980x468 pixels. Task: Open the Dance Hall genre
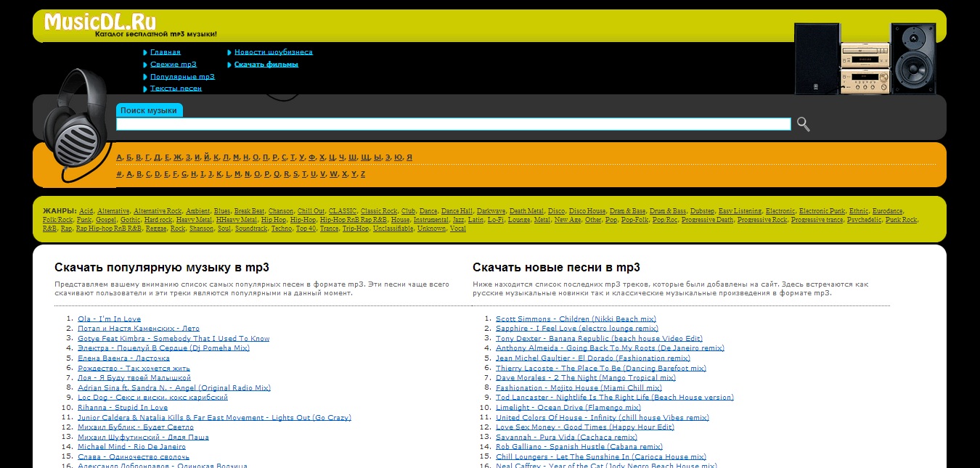click(457, 210)
